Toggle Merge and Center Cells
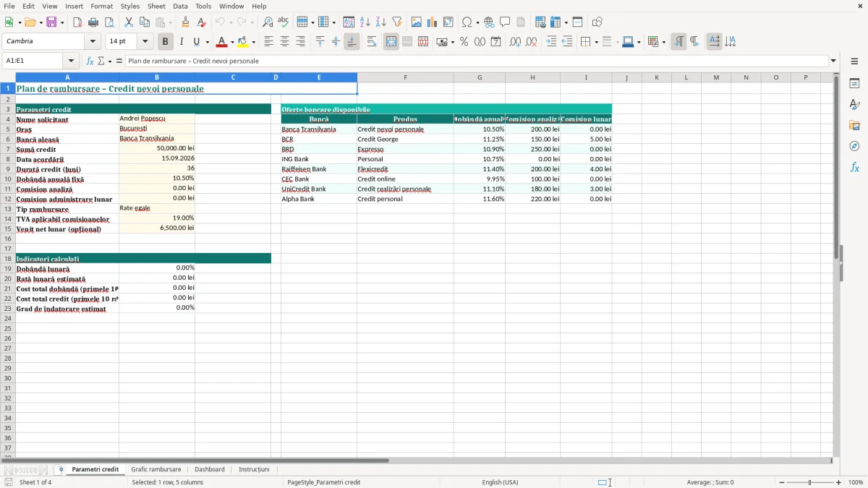The height and width of the screenshot is (488, 868). pos(391,42)
